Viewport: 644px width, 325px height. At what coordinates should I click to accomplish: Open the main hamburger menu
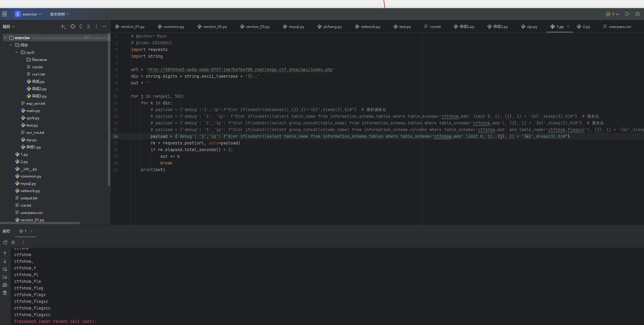pyautogui.click(x=5, y=14)
